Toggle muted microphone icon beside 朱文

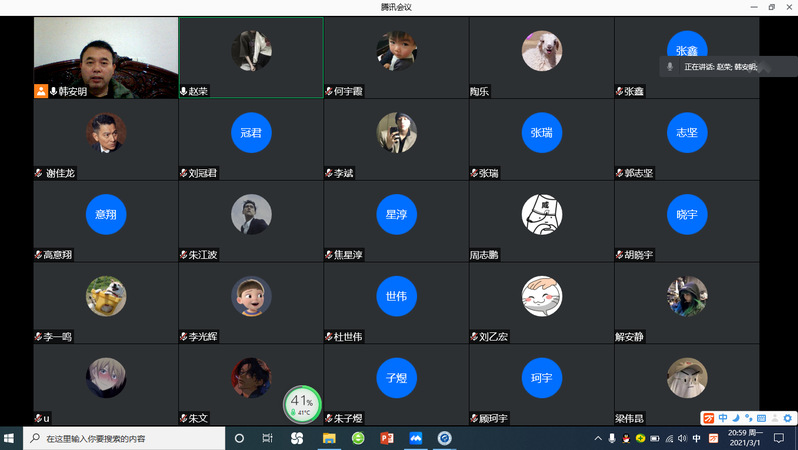(183, 418)
